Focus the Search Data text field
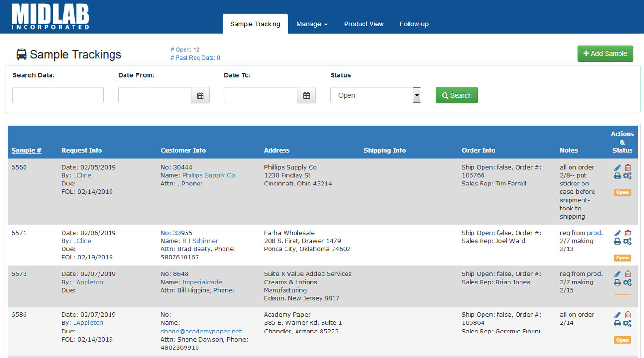This screenshot has height=358, width=644. click(58, 95)
